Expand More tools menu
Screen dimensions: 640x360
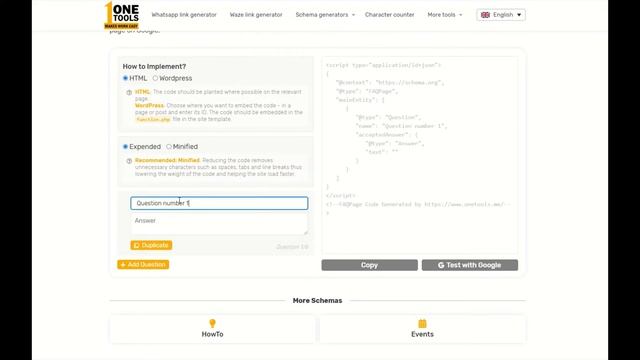click(445, 15)
